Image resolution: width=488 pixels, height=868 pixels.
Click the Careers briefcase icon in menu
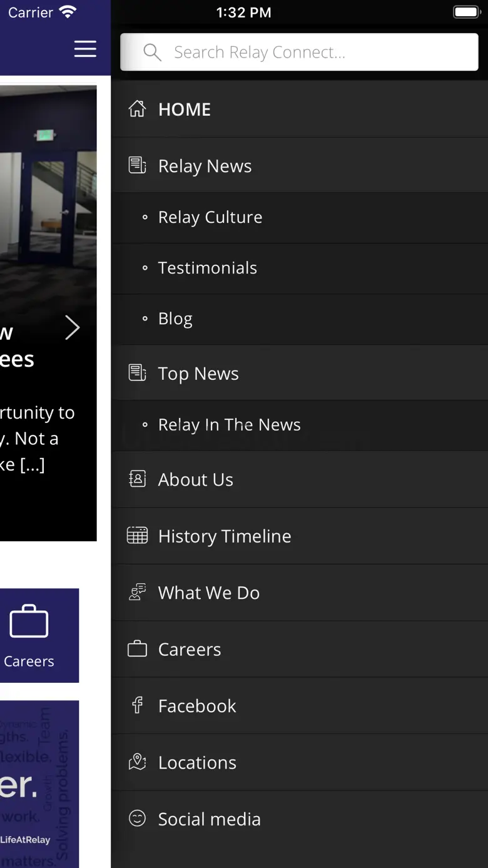[137, 649]
